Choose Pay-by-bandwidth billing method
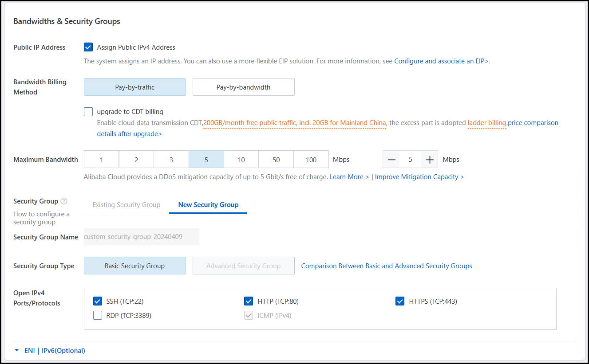Image resolution: width=589 pixels, height=364 pixels. [x=243, y=87]
